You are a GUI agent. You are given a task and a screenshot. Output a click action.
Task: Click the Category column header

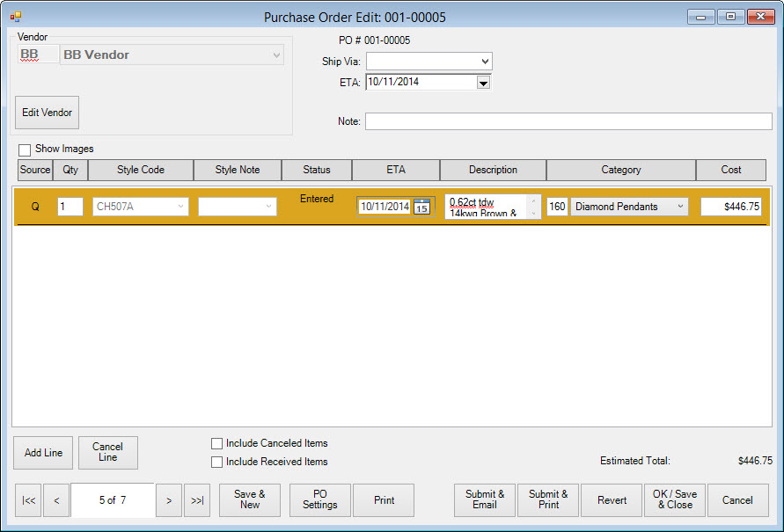coord(620,170)
